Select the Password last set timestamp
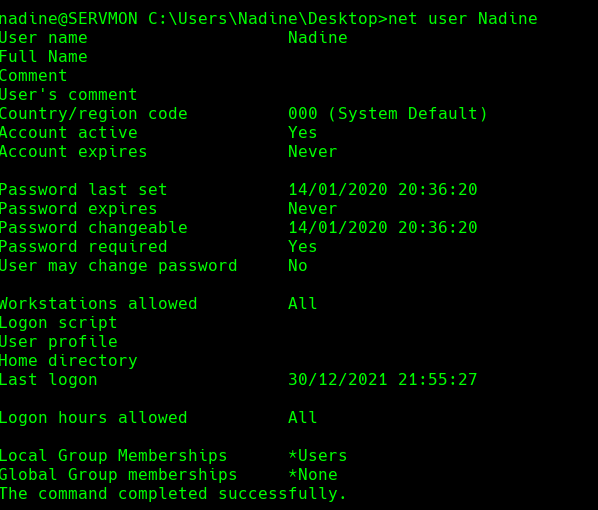The width and height of the screenshot is (598, 510). click(383, 190)
